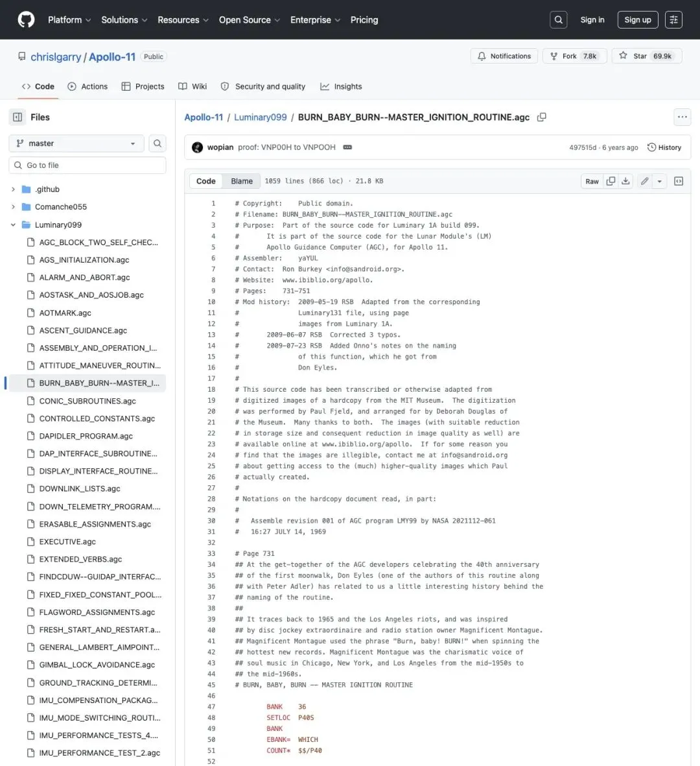This screenshot has width=700, height=766.
Task: Open the Platform menu
Action: coord(69,20)
